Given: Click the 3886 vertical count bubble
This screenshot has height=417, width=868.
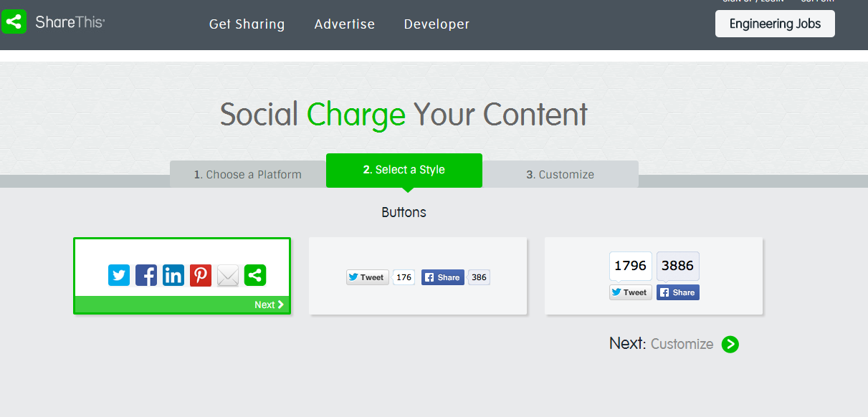Looking at the screenshot, I should (x=678, y=266).
